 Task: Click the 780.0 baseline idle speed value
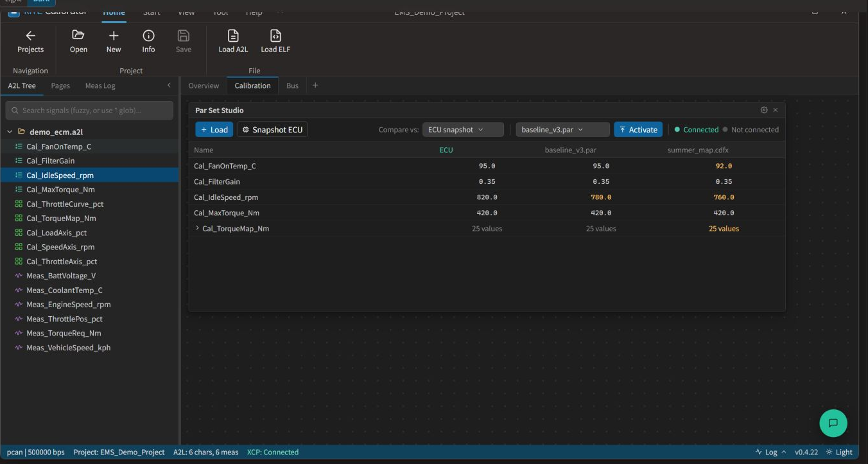point(601,197)
